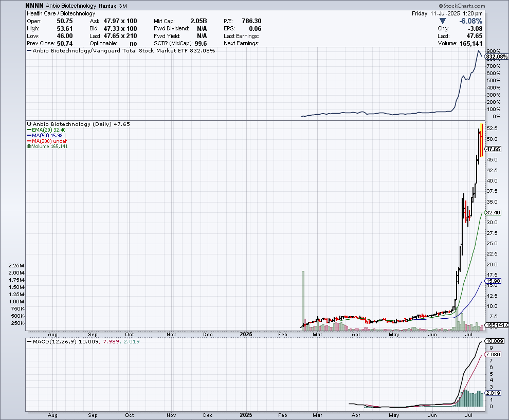Viewport: 509px width, 420px height.
Task: Click the Bid value 47.33 x 100
Action: (120, 29)
